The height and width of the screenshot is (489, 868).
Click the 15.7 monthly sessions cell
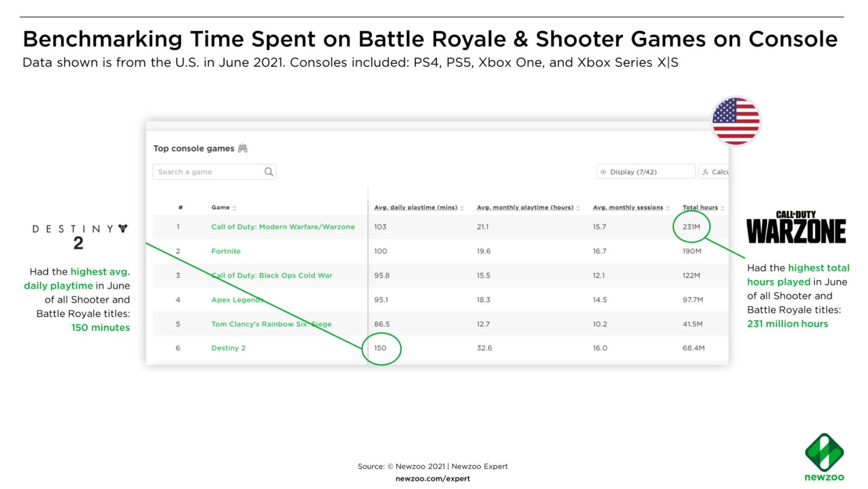tap(600, 227)
